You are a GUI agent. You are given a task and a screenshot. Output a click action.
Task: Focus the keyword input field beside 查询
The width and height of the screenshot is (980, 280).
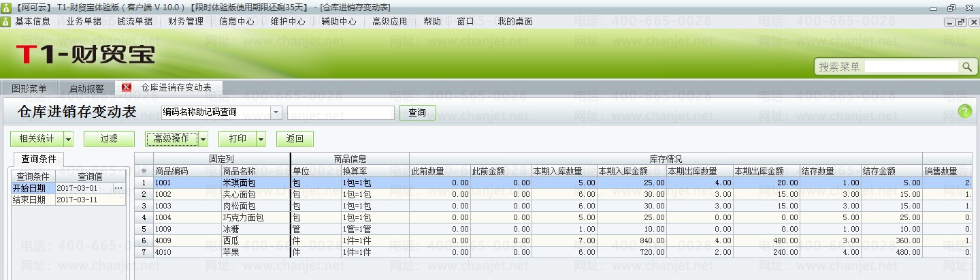(x=341, y=112)
